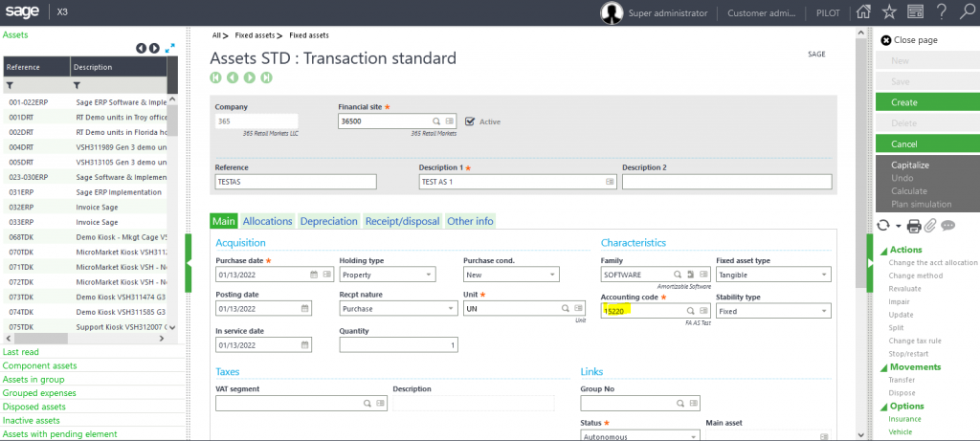This screenshot has width=980, height=441.
Task: Open the Insurance option link
Action: [x=905, y=419]
